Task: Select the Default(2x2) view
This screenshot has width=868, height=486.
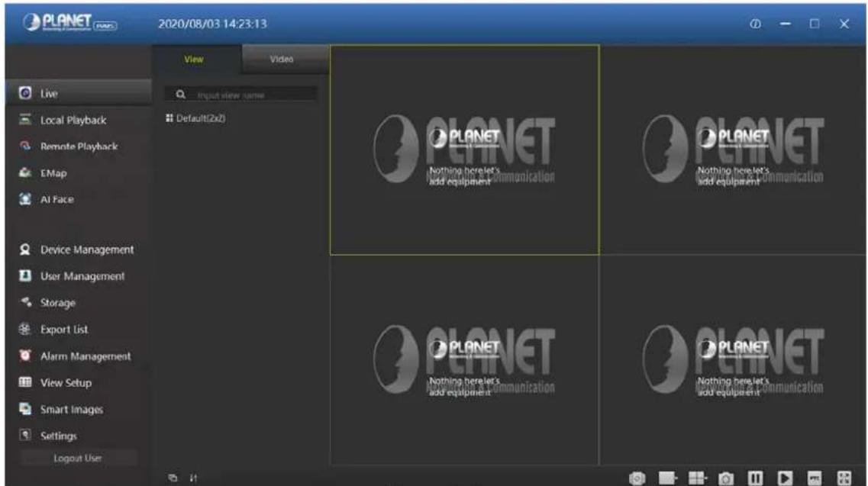Action: pyautogui.click(x=195, y=118)
